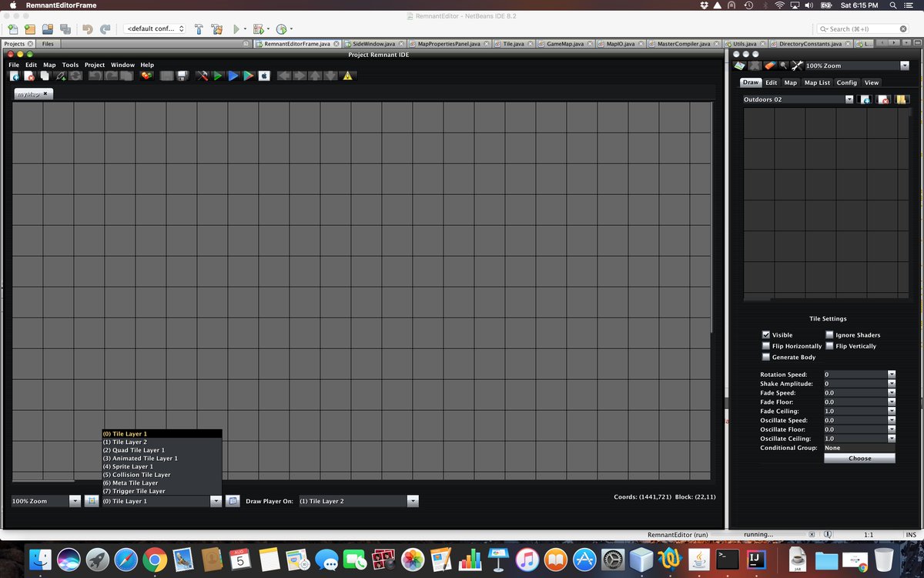The image size is (924, 578).
Task: Open the wrench settings tool icon
Action: point(797,66)
